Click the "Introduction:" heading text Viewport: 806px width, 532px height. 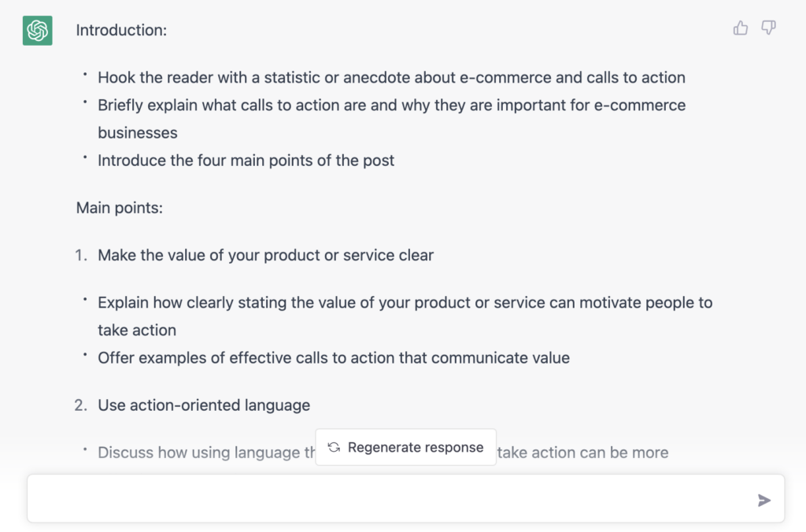(121, 31)
